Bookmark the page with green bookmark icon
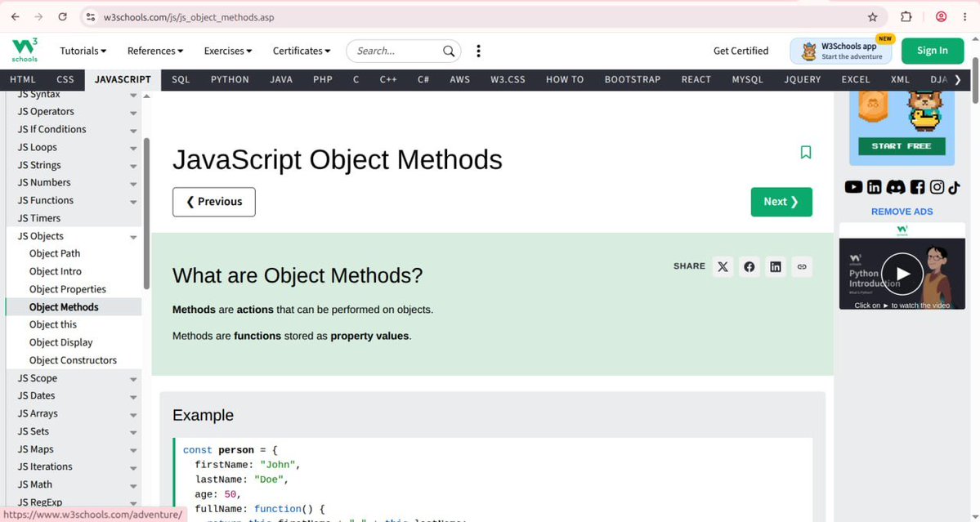Viewport: 980px width, 522px height. point(806,153)
